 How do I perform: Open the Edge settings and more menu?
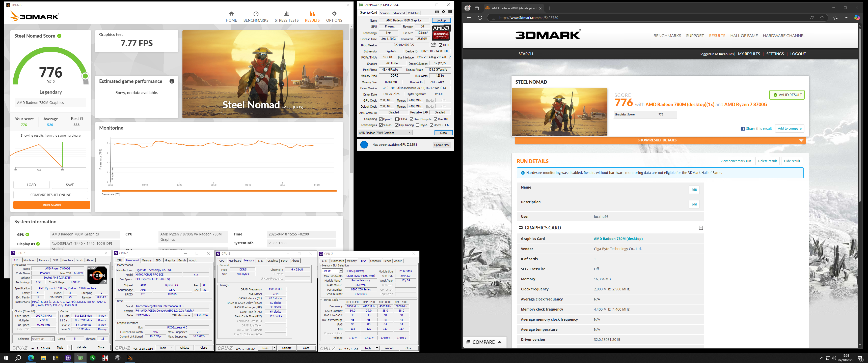point(847,17)
